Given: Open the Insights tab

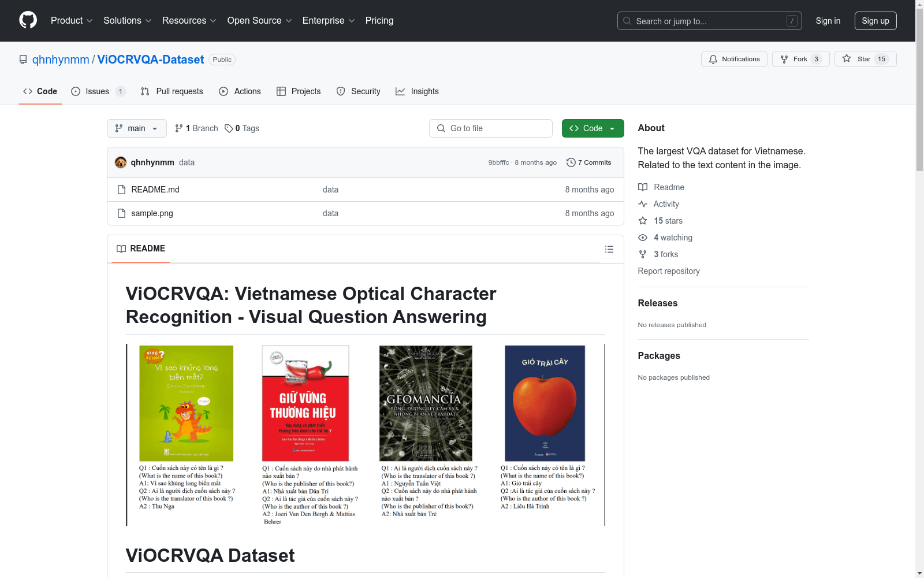Looking at the screenshot, I should 418,91.
